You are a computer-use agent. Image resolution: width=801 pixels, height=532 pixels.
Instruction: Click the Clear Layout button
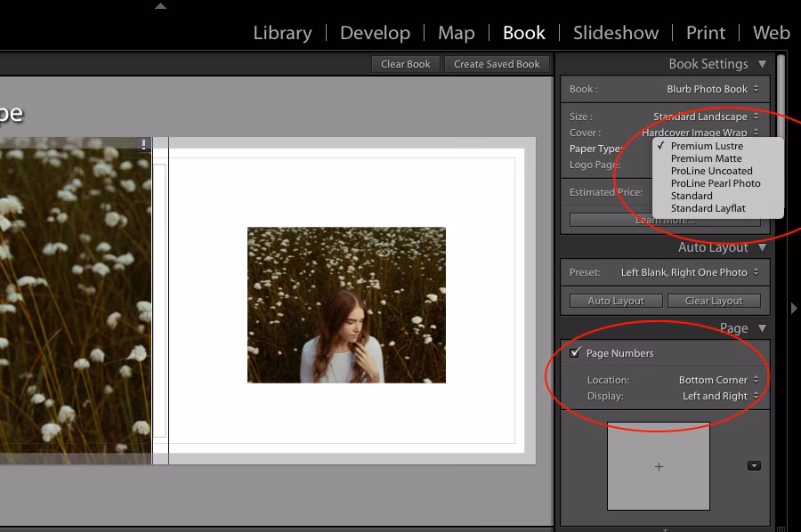(x=714, y=300)
